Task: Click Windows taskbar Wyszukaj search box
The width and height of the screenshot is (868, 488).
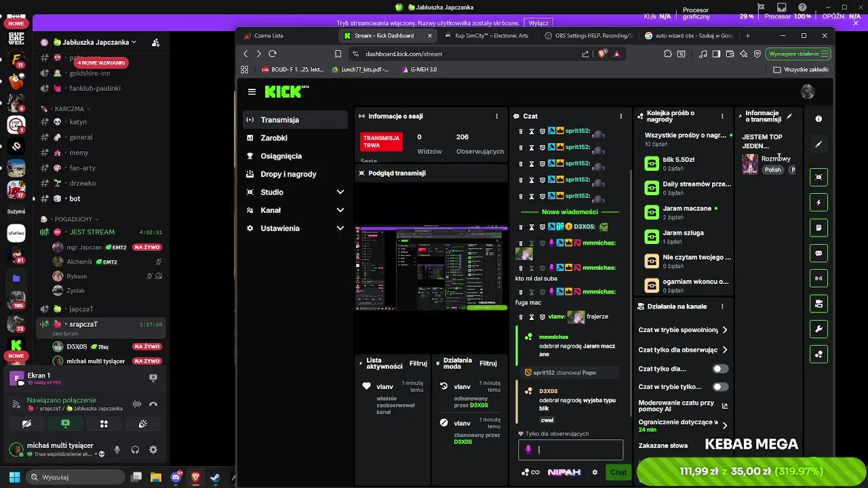Action: pyautogui.click(x=76, y=477)
